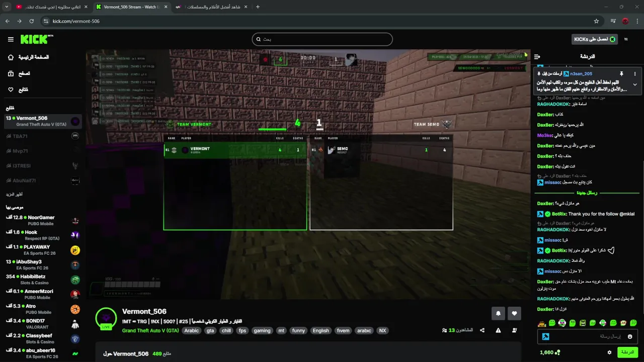Click the fps stream tag
The height and width of the screenshot is (362, 644).
point(243,331)
